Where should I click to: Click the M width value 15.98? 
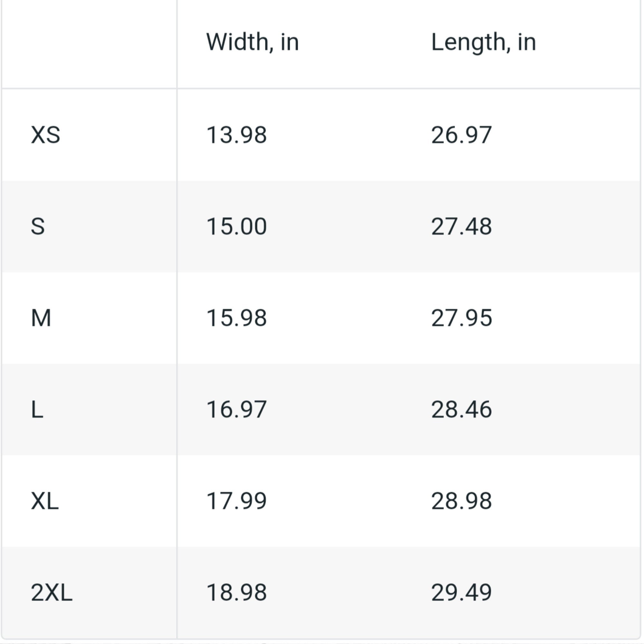(237, 318)
